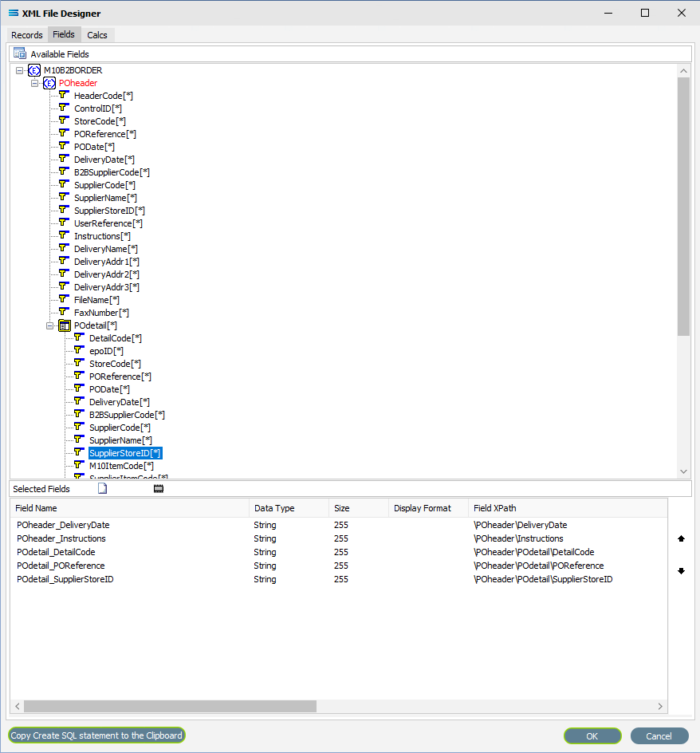The image size is (700, 753).
Task: Move selected field down with the down arrow
Action: [681, 571]
